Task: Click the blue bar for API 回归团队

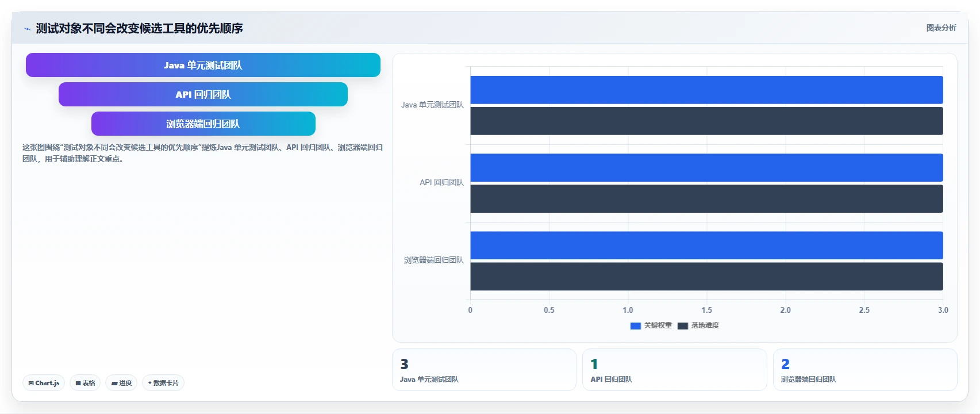Action: [x=706, y=167]
